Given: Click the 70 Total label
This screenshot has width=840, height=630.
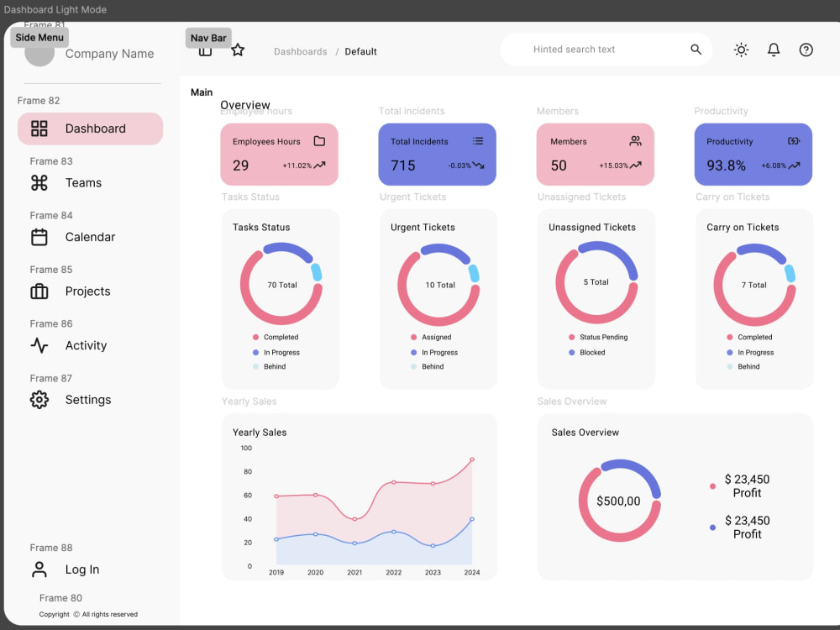Looking at the screenshot, I should (282, 285).
